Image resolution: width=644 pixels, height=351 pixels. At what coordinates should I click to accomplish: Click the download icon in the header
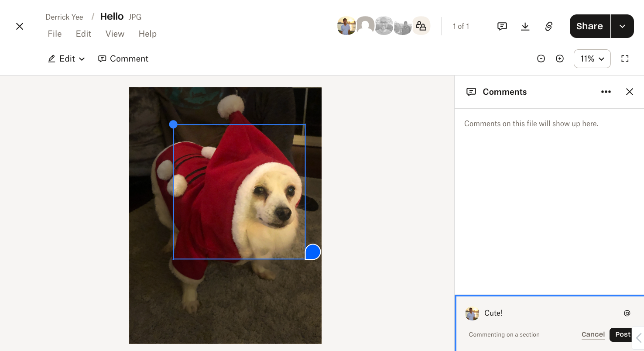pyautogui.click(x=525, y=26)
